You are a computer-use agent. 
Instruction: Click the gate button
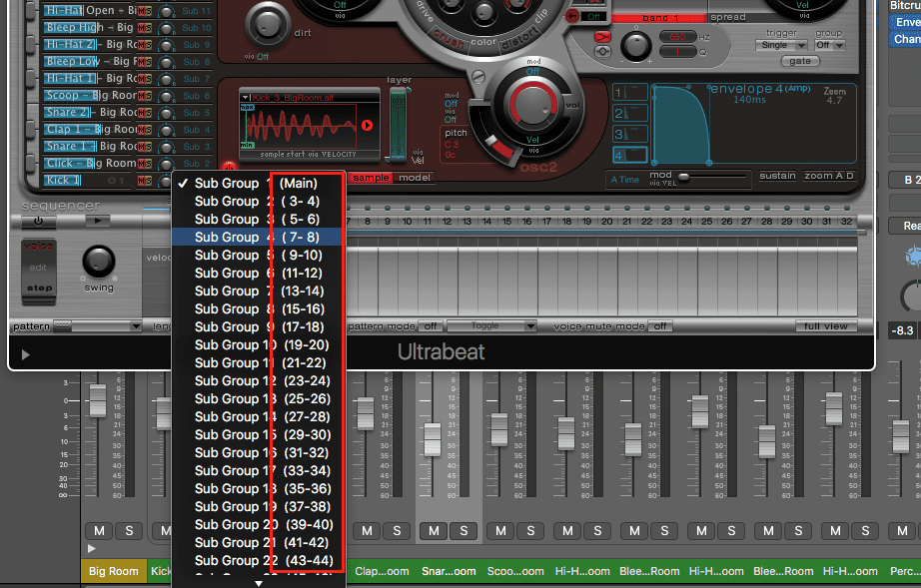[x=800, y=61]
